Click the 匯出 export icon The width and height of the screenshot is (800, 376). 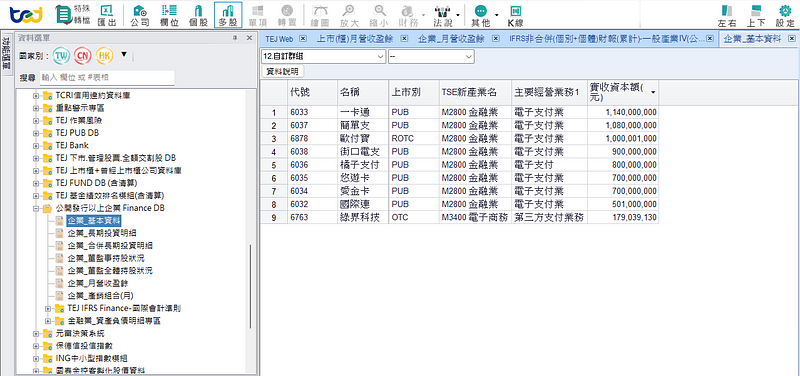pyautogui.click(x=107, y=14)
